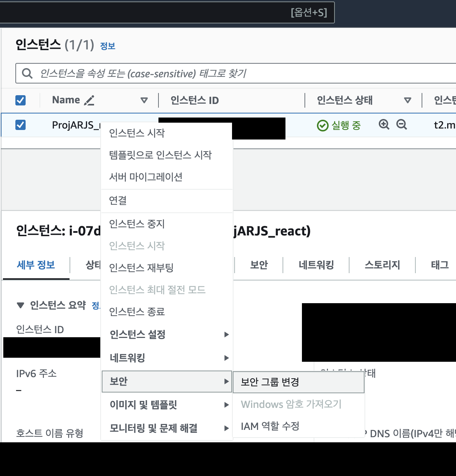
Task: Click 보안 그룹 변경 in the security submenu
Action: click(x=270, y=382)
